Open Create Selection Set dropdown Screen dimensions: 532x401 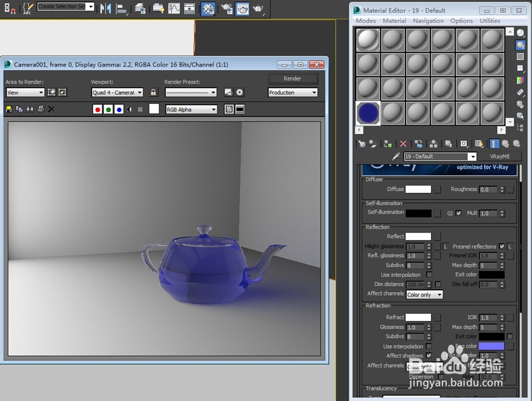[65, 6]
